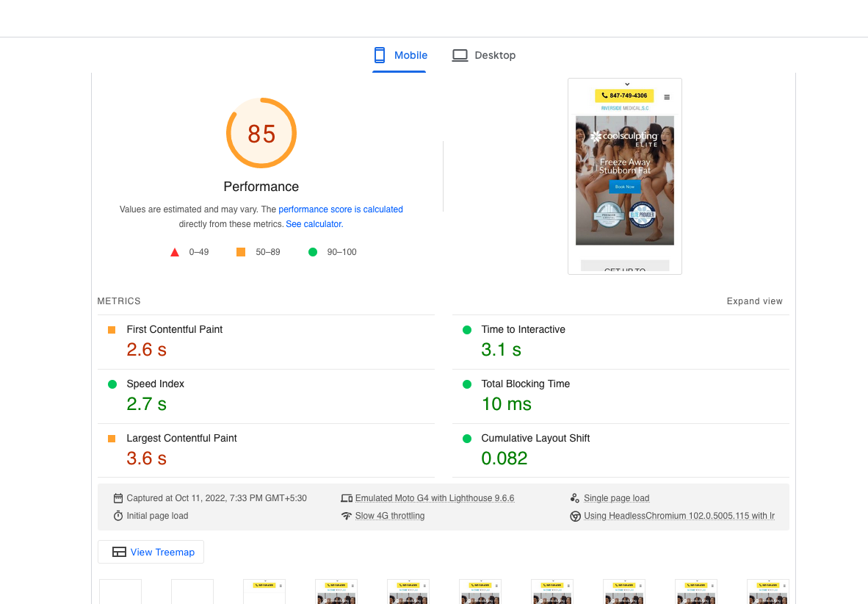Click the wifi icon beside Slow 4G throttling
868x604 pixels.
coord(347,516)
